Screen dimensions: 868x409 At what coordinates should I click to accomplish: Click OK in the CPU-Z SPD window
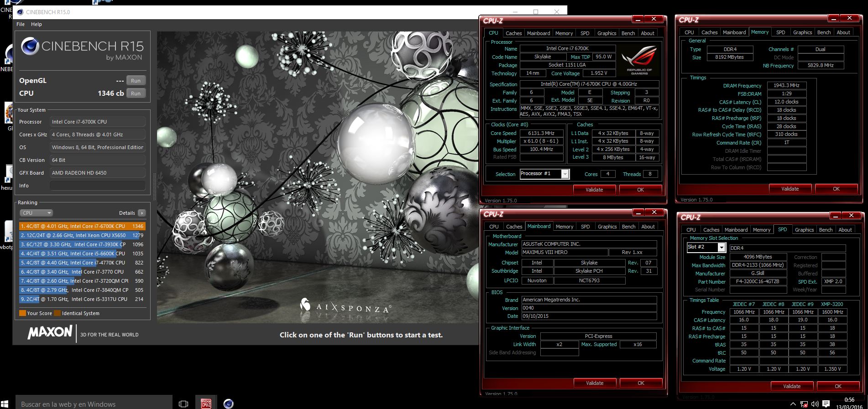coord(838,386)
